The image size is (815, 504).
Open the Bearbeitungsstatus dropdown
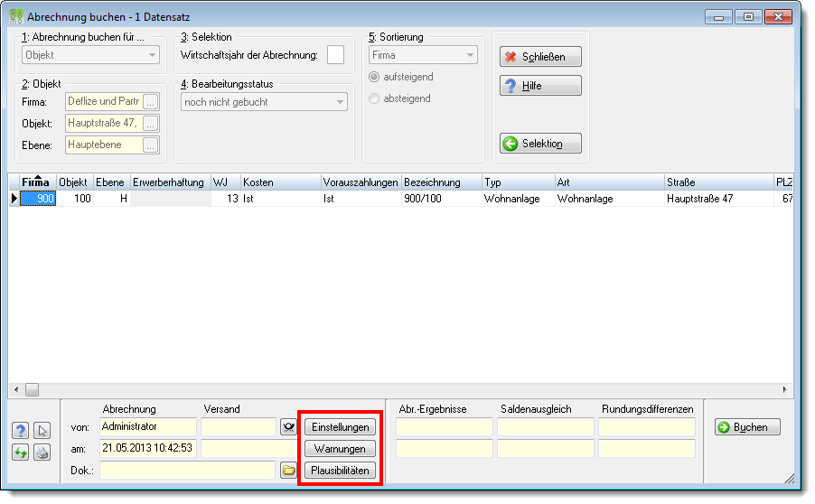[264, 102]
